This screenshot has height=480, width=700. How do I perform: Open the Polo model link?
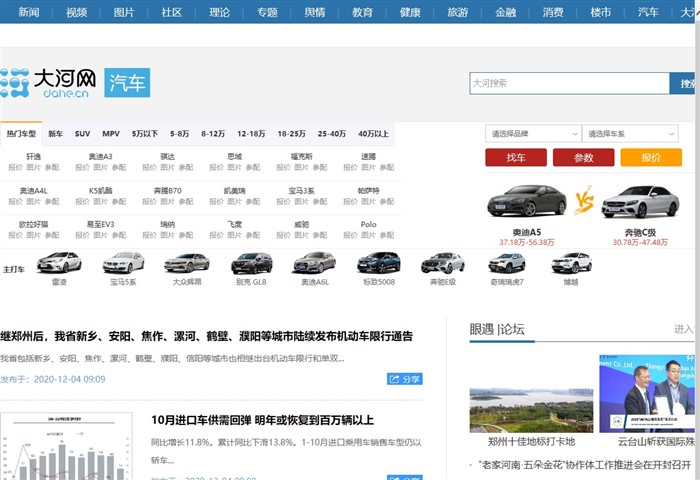368,224
